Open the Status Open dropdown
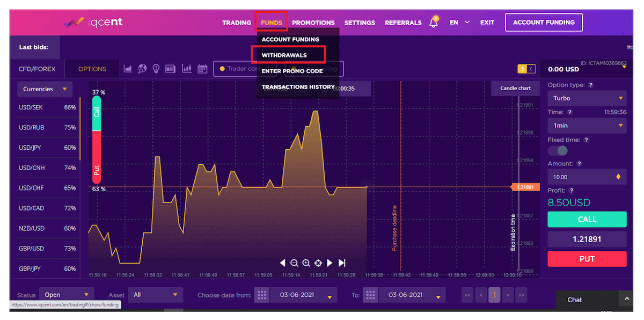Image resolution: width=644 pixels, height=320 pixels. (x=67, y=295)
